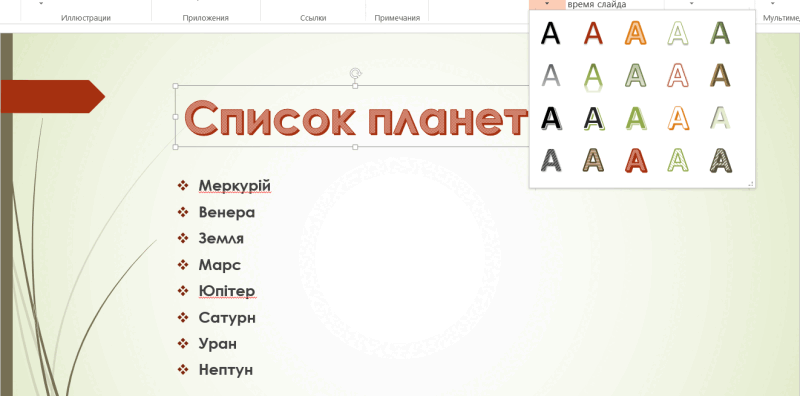Choose the bold black WordArt with gray shadow

point(551,118)
